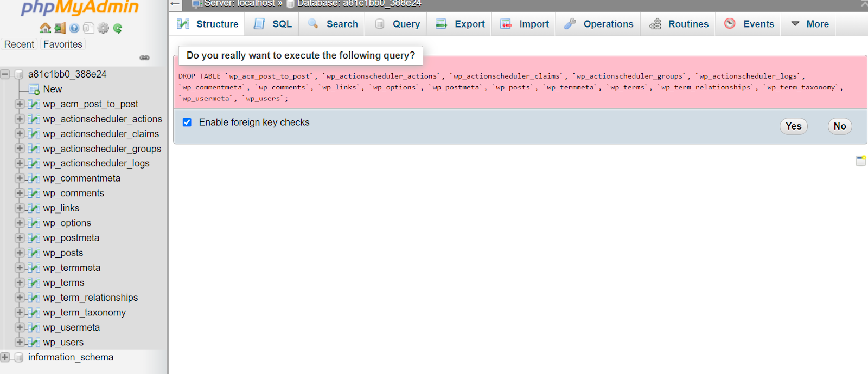Show Favorites tables list
Image resolution: width=868 pixels, height=374 pixels.
tap(63, 44)
